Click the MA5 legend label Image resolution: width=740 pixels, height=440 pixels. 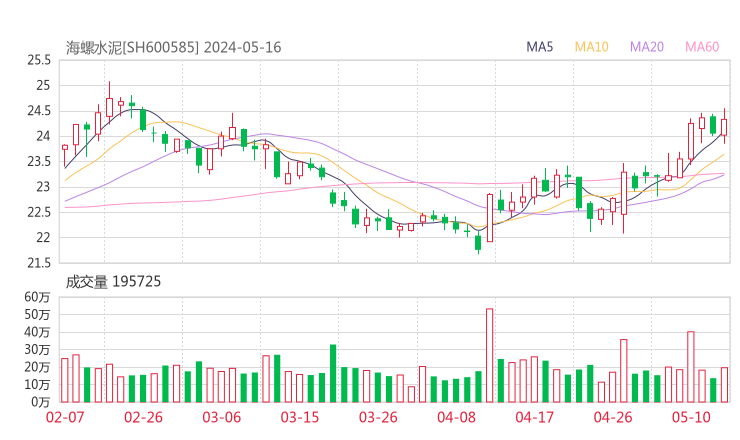click(x=539, y=47)
